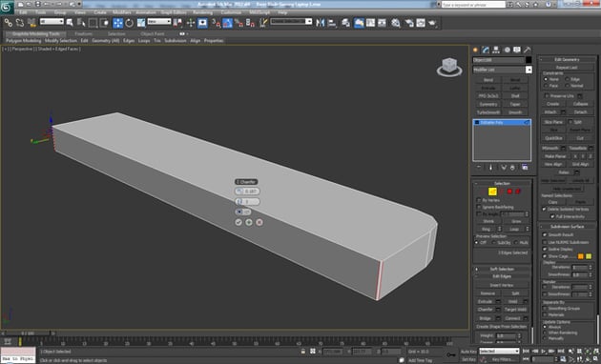Open the key mode Selected dropdown

tap(500, 351)
